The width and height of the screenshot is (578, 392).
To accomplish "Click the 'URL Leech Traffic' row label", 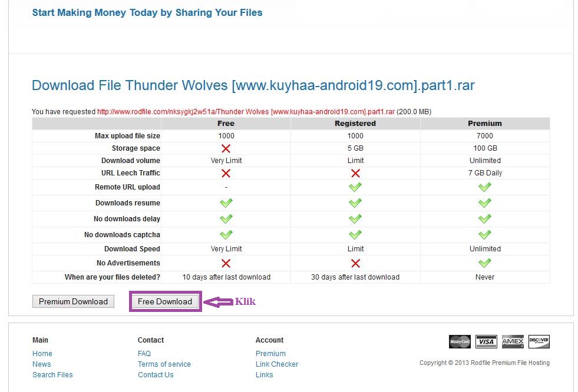I will pos(130,172).
